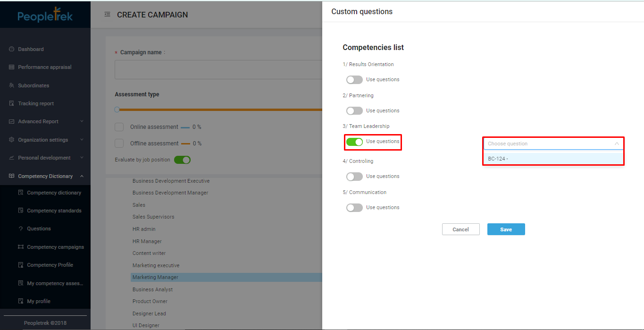This screenshot has width=644, height=330.
Task: Click the Campaign name input field
Action: coord(218,70)
